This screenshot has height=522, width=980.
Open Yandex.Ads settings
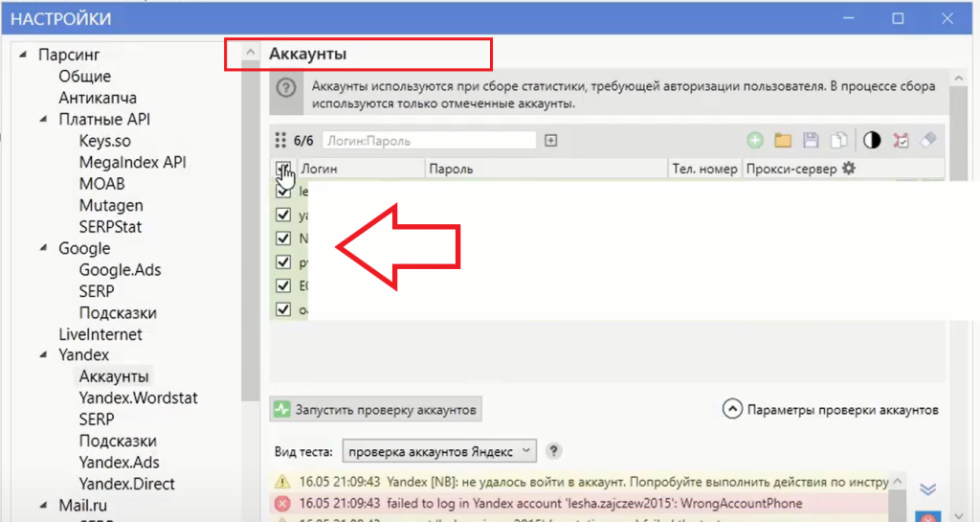(x=119, y=462)
